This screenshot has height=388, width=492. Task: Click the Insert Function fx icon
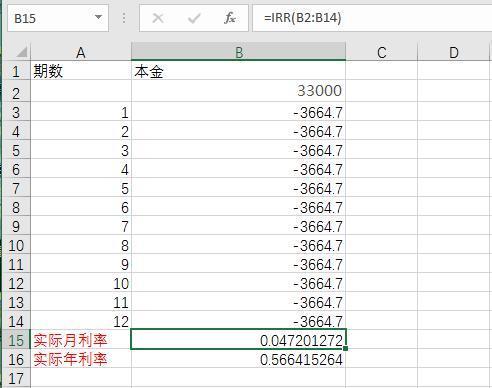230,18
